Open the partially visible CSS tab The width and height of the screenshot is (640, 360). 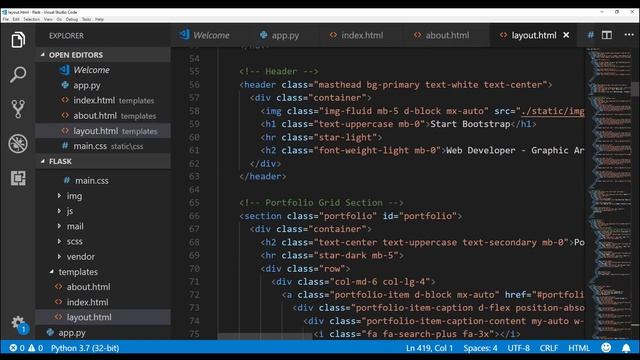pos(590,35)
